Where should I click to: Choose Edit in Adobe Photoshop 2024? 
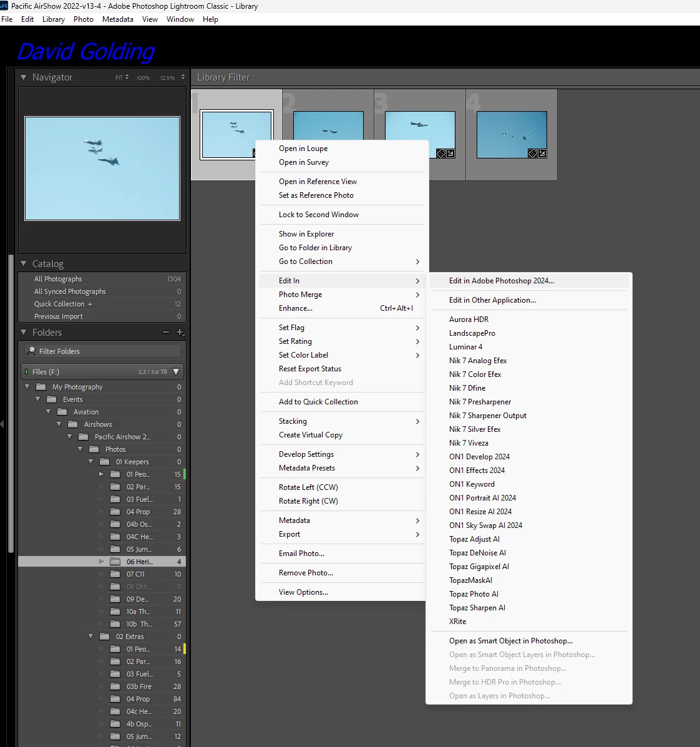[x=528, y=281]
